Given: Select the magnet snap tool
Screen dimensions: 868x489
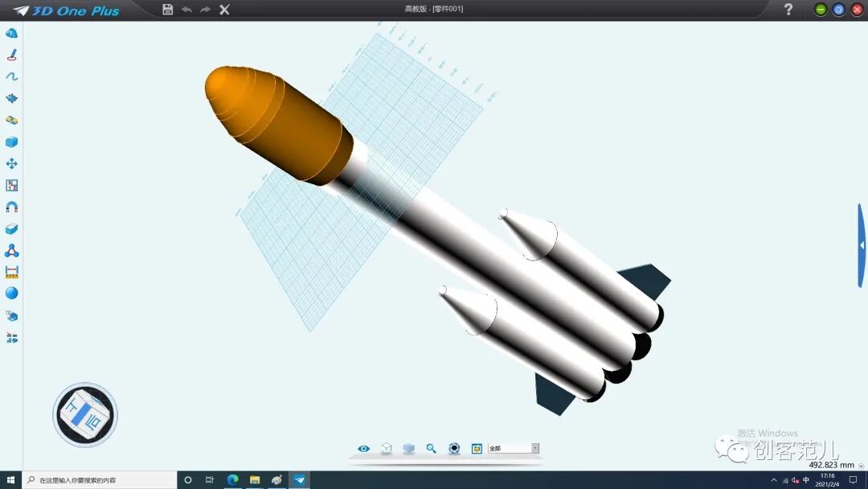Looking at the screenshot, I should coord(11,208).
